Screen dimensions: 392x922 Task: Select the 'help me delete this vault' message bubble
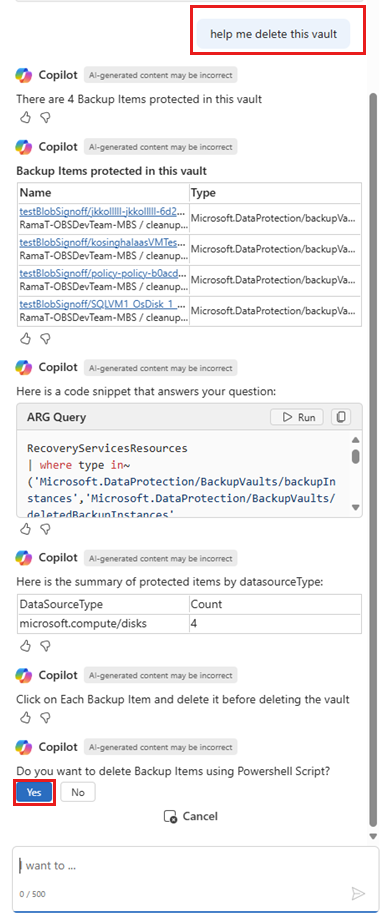(273, 34)
